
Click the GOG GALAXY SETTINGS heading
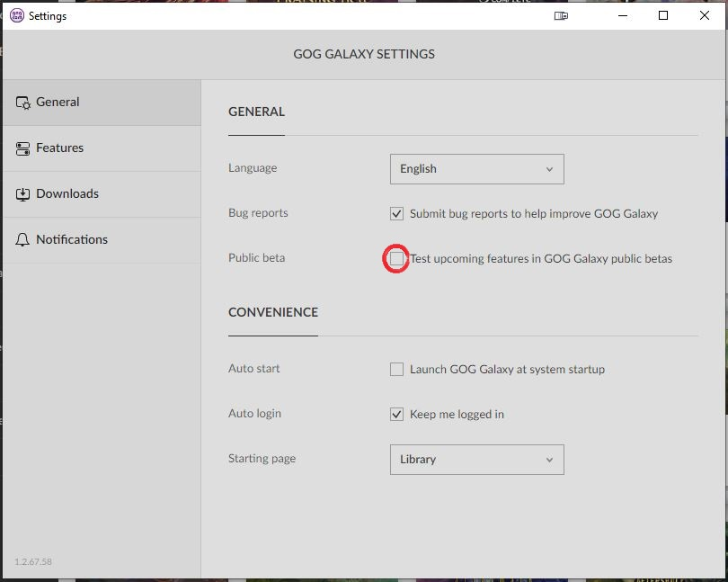pyautogui.click(x=364, y=54)
